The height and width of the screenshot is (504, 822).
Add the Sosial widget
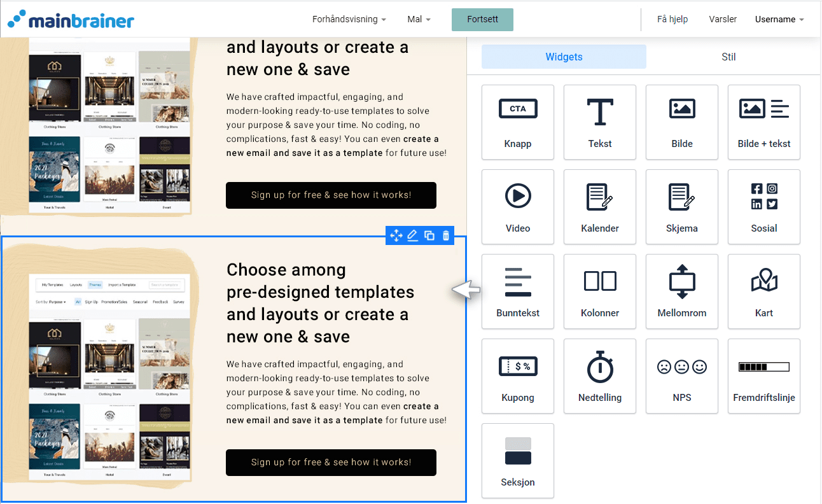click(763, 207)
